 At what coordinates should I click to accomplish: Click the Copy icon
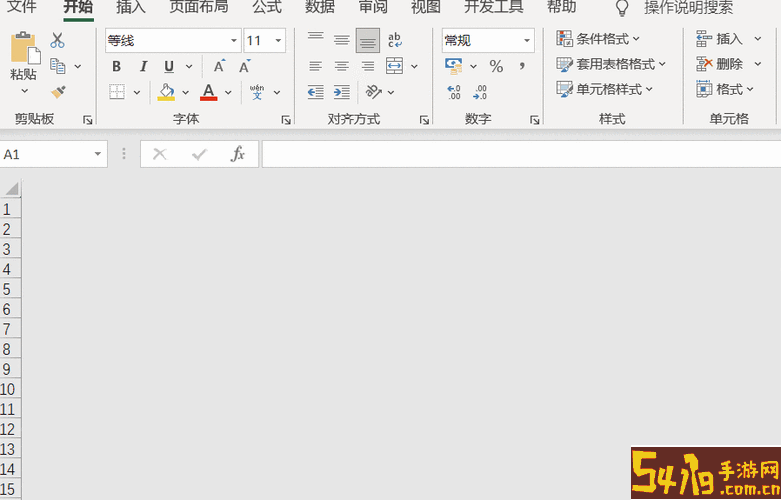58,66
